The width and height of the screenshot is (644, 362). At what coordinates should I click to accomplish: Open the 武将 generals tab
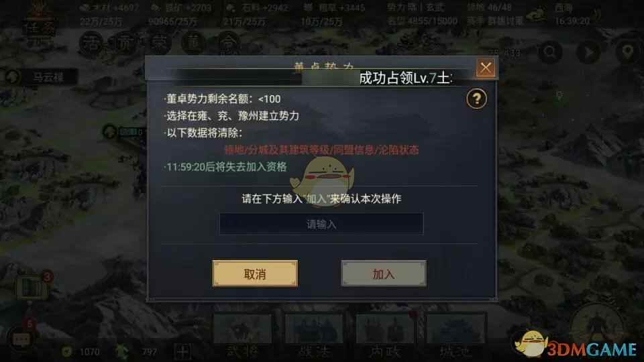(242, 336)
